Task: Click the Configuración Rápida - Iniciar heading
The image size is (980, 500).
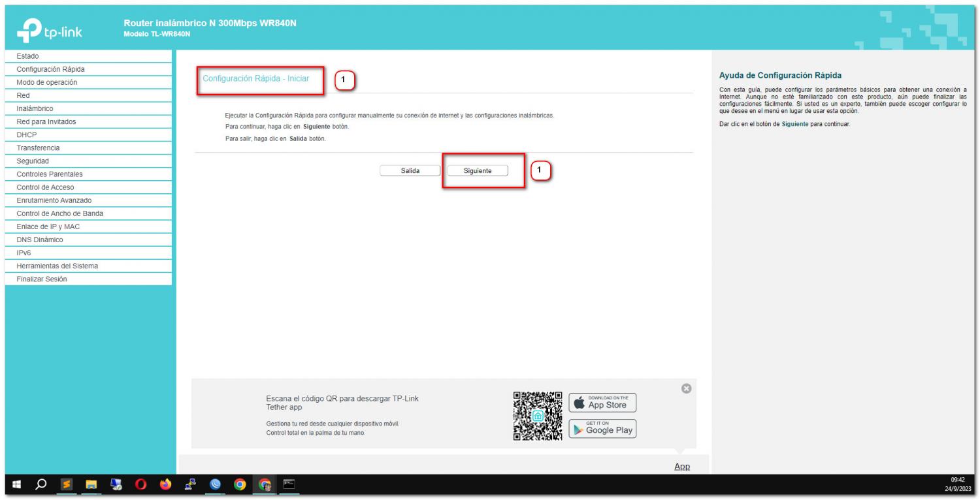Action: pos(256,78)
